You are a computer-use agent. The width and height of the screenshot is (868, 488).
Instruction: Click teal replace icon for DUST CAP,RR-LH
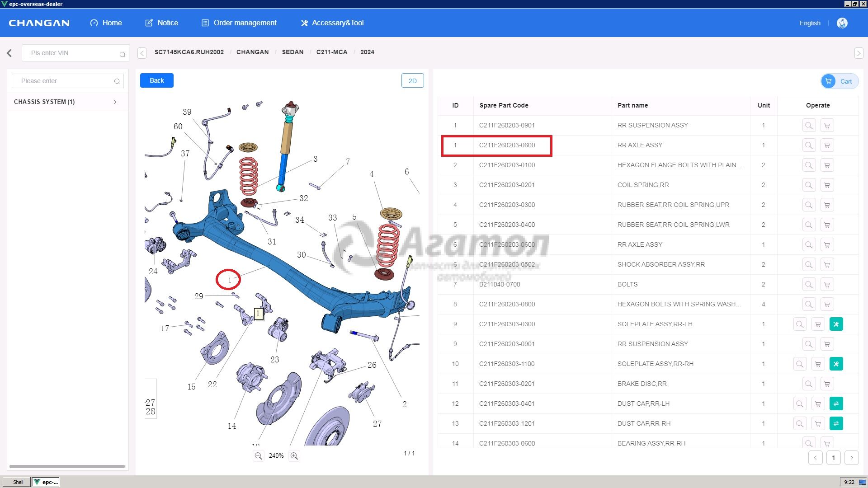[x=836, y=404]
